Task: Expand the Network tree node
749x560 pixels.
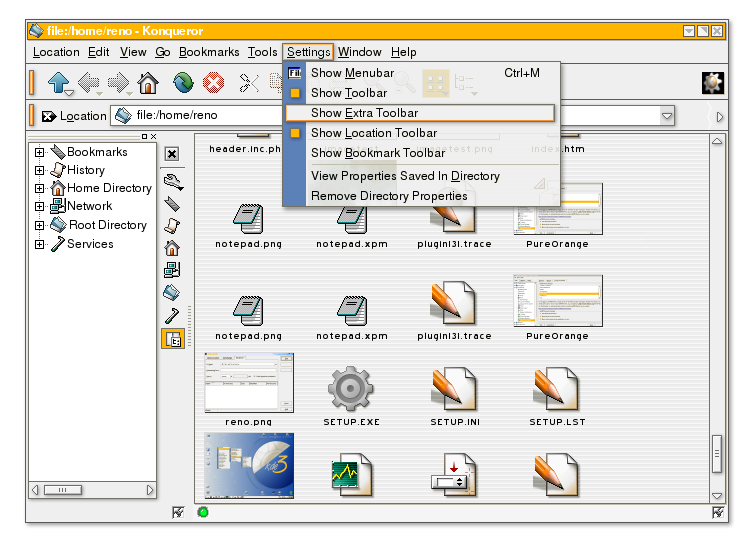Action: tap(40, 206)
